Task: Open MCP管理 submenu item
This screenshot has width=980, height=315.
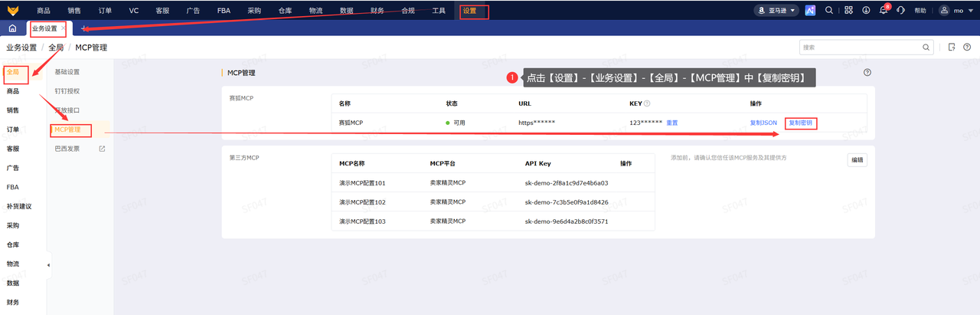Action: [x=67, y=130]
